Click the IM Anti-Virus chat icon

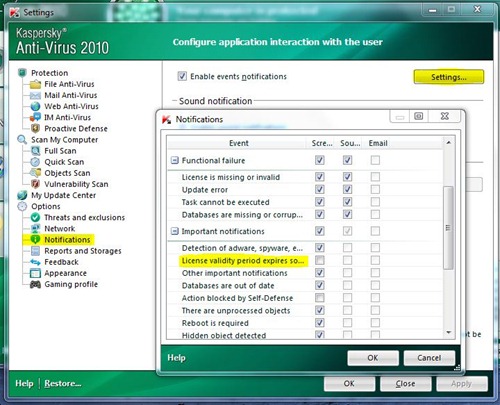pos(35,117)
